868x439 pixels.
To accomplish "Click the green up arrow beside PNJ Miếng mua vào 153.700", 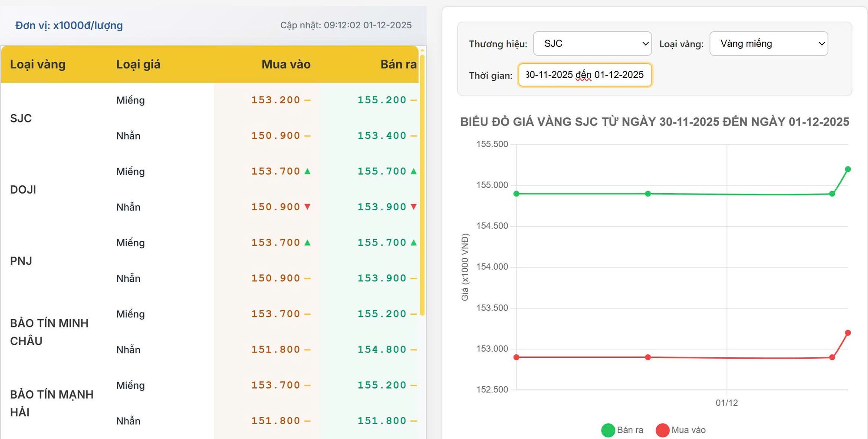I will point(307,243).
